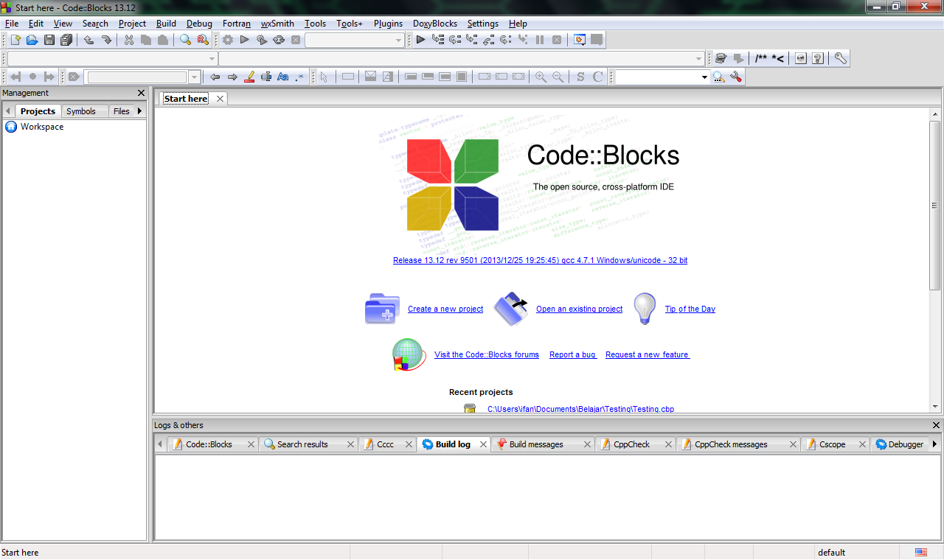
Task: Click the American flag icon in the status bar
Action: tap(921, 552)
